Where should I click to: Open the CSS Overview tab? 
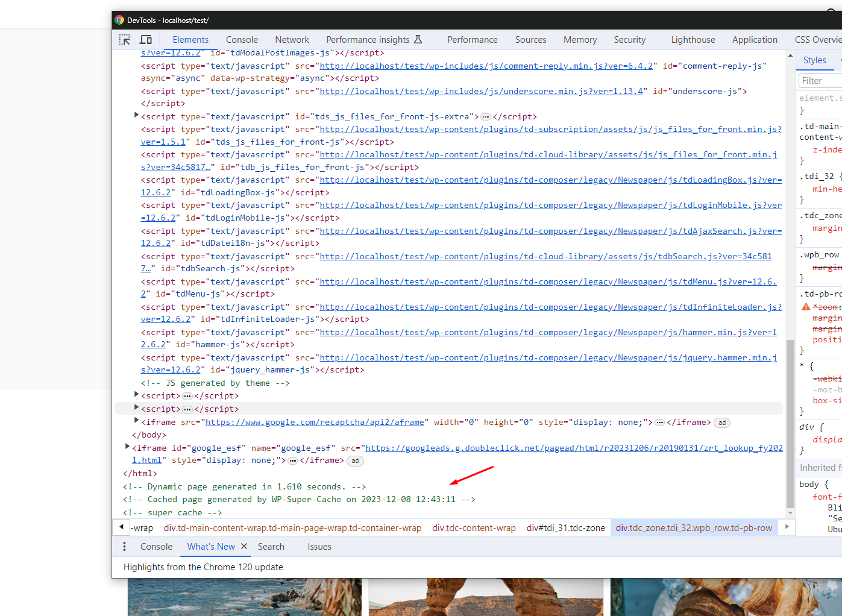pyautogui.click(x=818, y=40)
